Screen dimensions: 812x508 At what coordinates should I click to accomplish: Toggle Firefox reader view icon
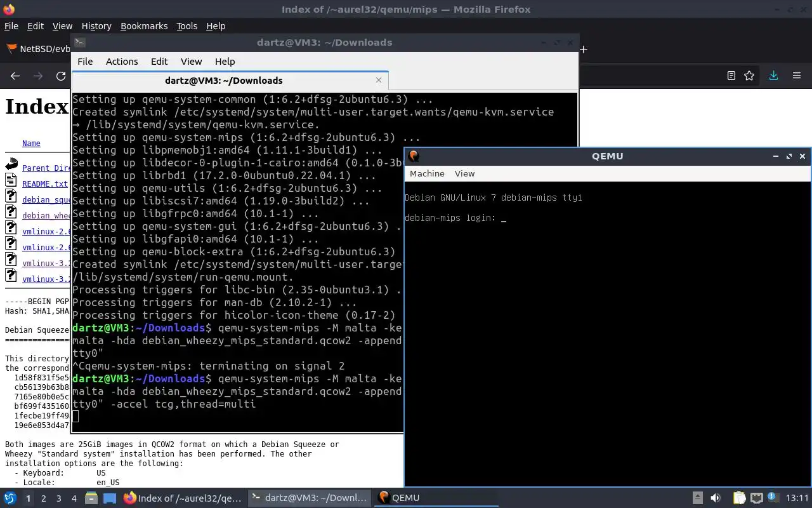[x=731, y=76]
